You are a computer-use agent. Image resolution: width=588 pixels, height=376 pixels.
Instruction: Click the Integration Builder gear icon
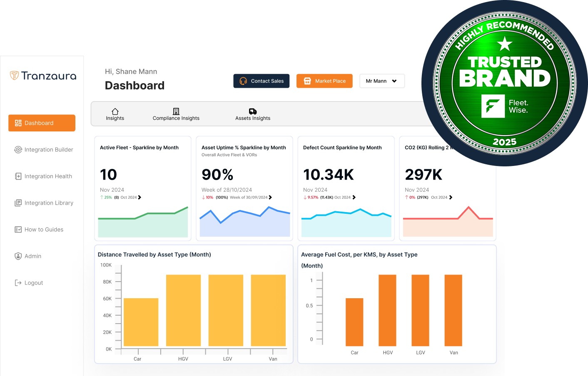pos(18,150)
